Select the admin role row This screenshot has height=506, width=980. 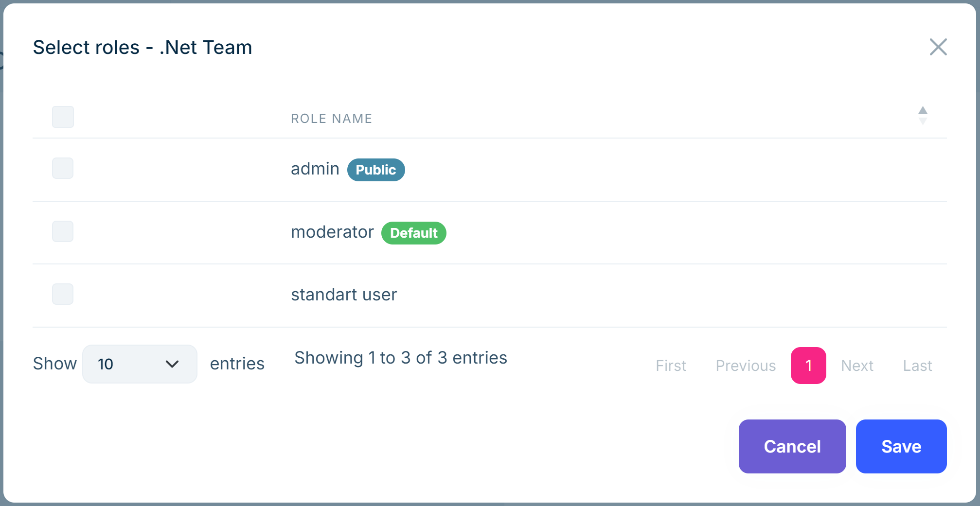coord(315,169)
